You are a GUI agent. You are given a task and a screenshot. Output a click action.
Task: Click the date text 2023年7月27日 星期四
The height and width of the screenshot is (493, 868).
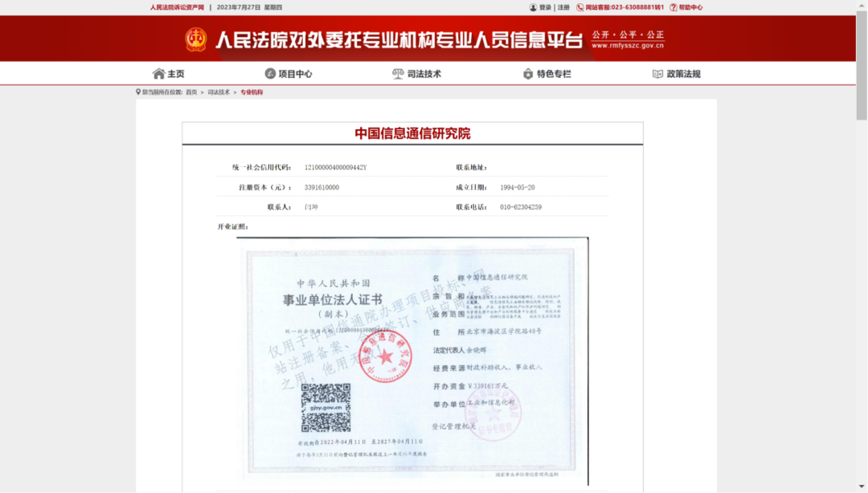coord(250,7)
